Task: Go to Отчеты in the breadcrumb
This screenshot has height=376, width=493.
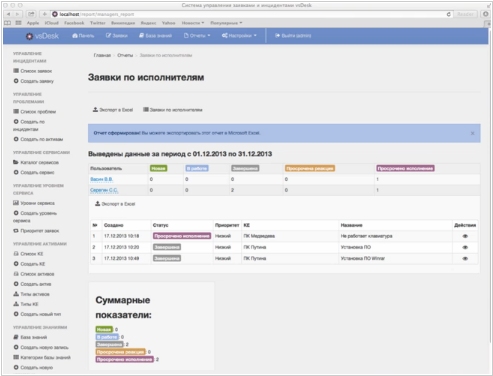Action: click(125, 55)
